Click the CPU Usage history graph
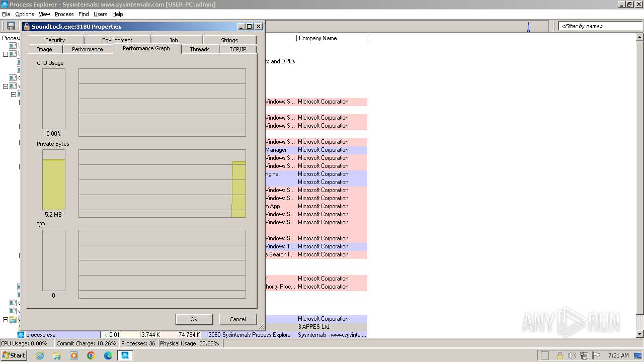The image size is (644, 362). click(x=162, y=103)
